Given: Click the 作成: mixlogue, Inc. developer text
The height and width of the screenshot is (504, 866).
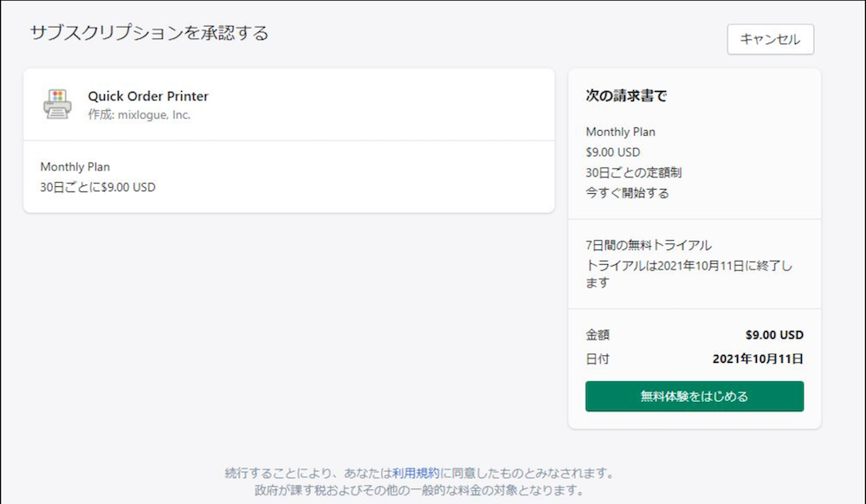Looking at the screenshot, I should pos(139,115).
